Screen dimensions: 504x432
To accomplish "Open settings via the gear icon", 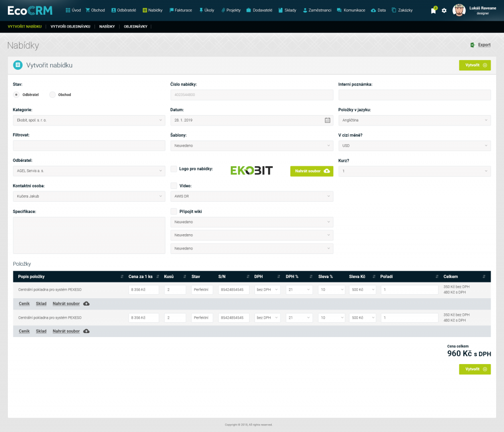I will pos(444,10).
